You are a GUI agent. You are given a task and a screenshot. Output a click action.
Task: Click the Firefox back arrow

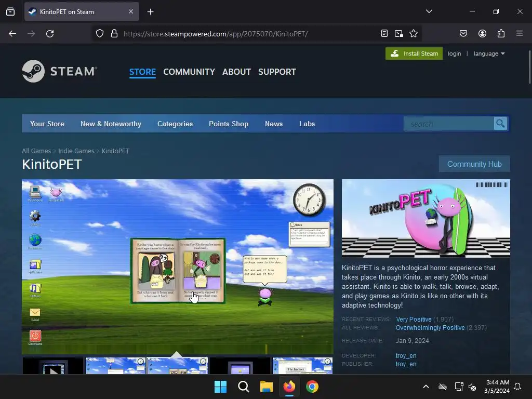coord(12,34)
